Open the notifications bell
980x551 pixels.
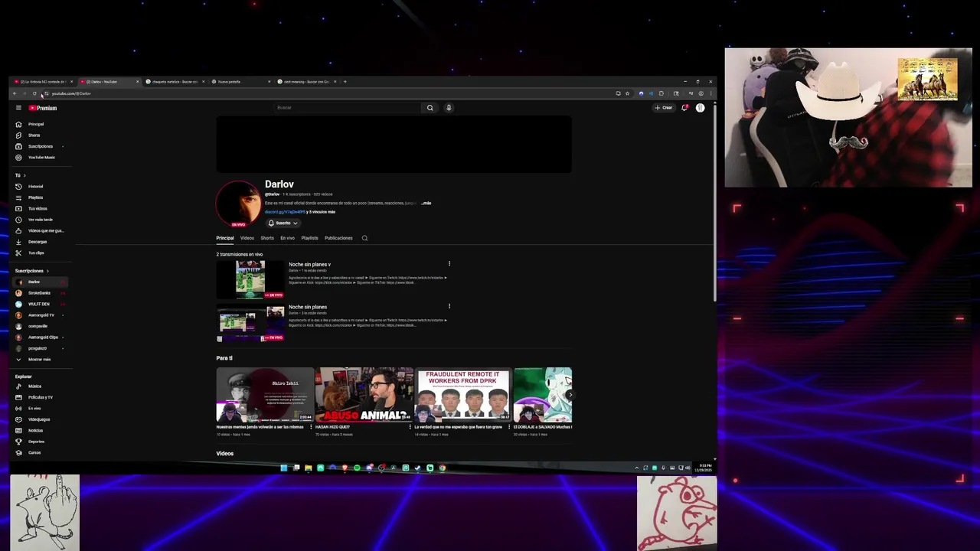[x=684, y=108]
